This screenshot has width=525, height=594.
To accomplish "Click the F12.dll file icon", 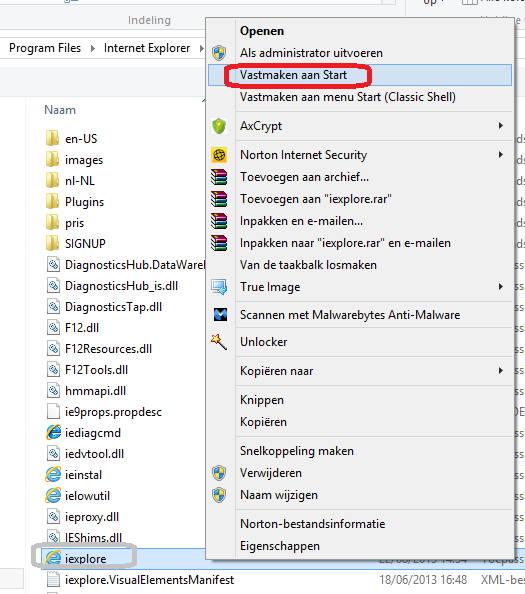I will (53, 327).
